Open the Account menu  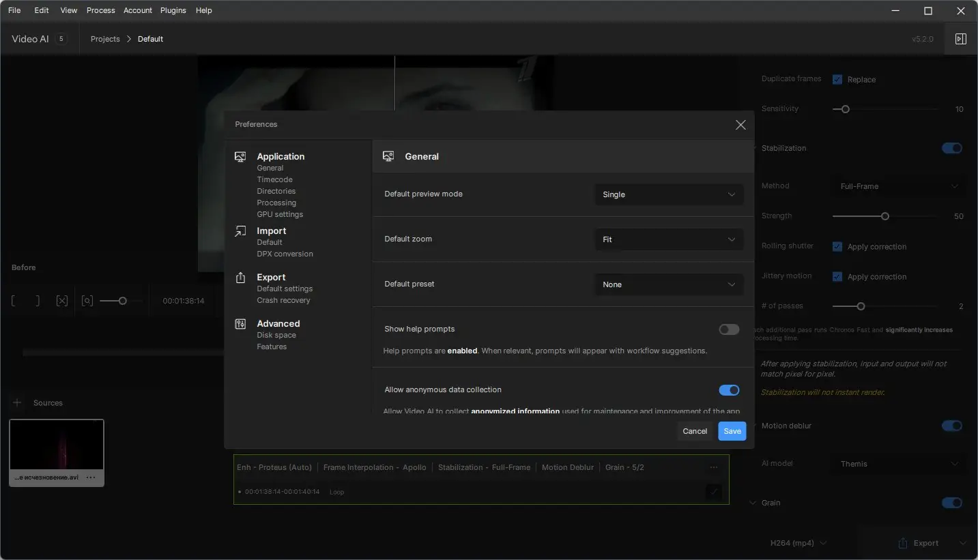pos(138,10)
